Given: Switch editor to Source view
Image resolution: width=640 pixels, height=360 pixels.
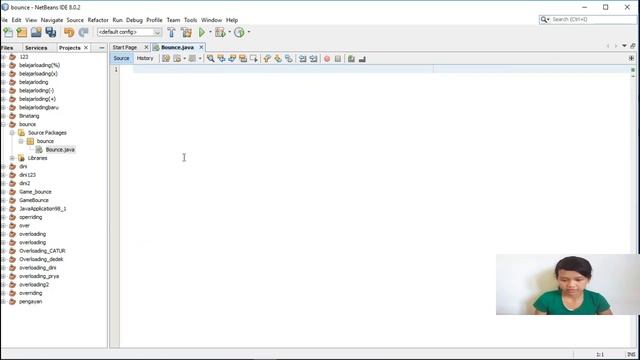Looking at the screenshot, I should (121, 58).
